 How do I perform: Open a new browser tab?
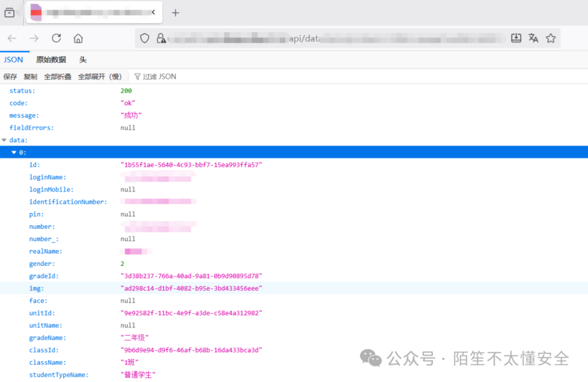(175, 13)
